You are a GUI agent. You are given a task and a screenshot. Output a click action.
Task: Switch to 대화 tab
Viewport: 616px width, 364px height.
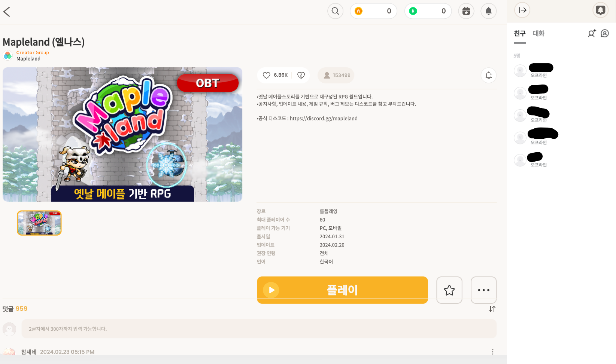(538, 33)
